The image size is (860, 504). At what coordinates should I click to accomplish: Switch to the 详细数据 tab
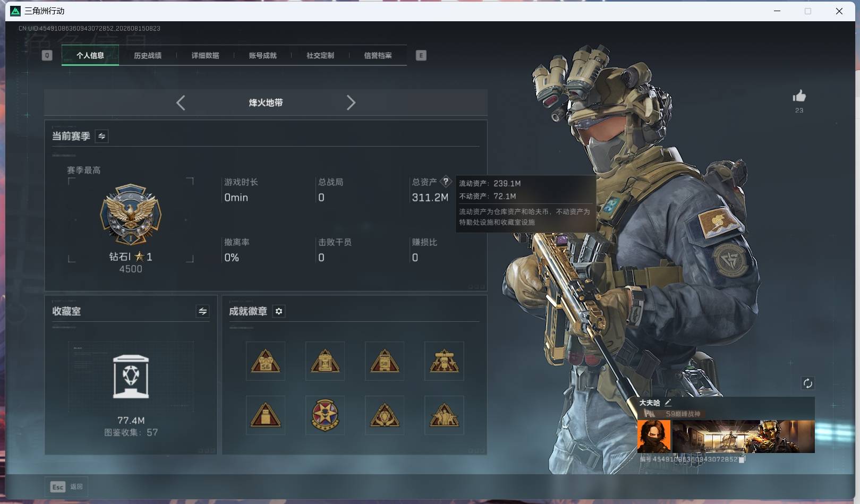tap(205, 55)
